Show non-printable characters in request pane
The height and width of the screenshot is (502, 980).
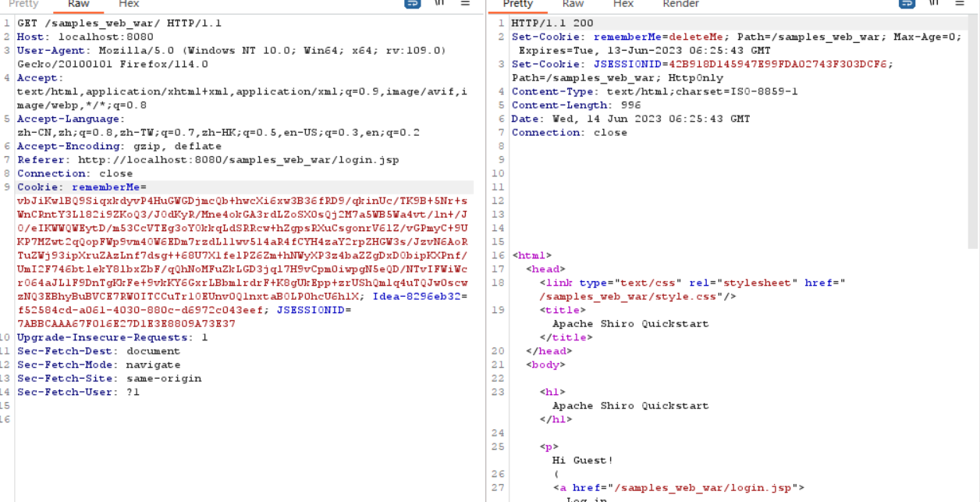[x=439, y=4]
